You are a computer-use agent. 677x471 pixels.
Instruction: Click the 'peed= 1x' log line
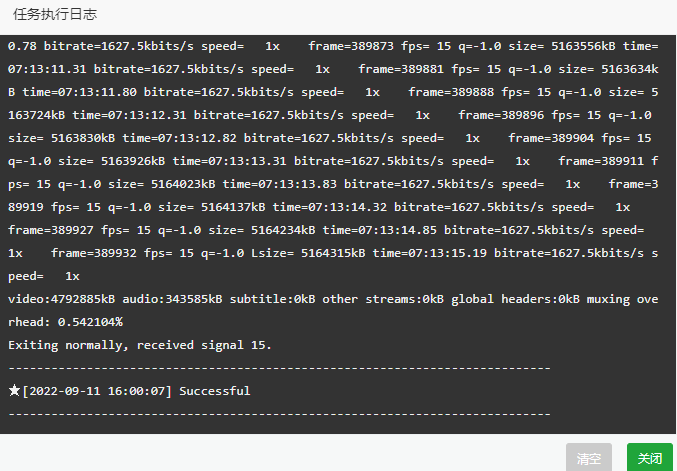pyautogui.click(x=44, y=276)
